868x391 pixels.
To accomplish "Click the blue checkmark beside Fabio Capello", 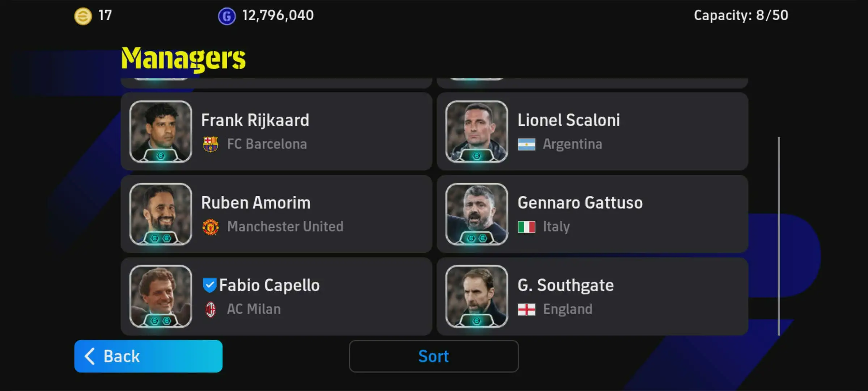I will (x=209, y=285).
